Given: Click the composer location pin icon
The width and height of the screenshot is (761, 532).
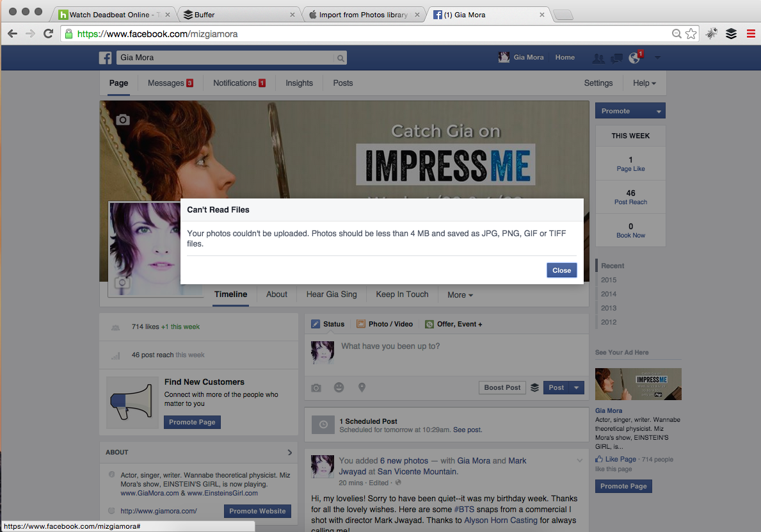Looking at the screenshot, I should 362,387.
